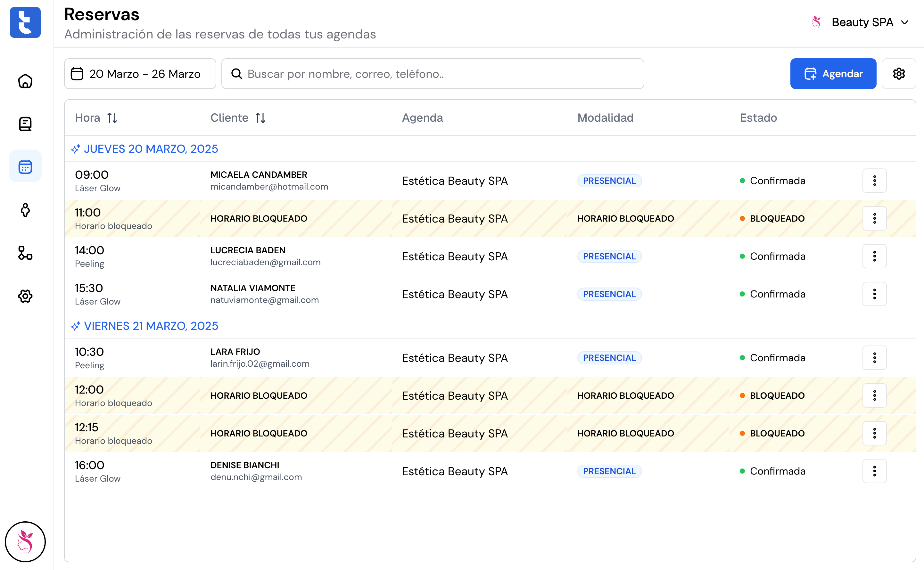Select the calendar reservations sidebar icon
The height and width of the screenshot is (570, 924).
(25, 166)
